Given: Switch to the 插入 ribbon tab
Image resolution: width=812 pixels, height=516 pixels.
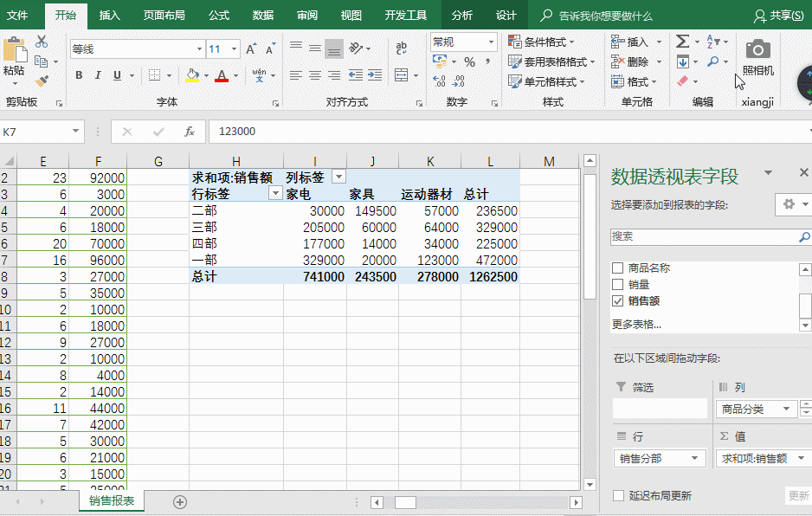Looking at the screenshot, I should (x=110, y=16).
